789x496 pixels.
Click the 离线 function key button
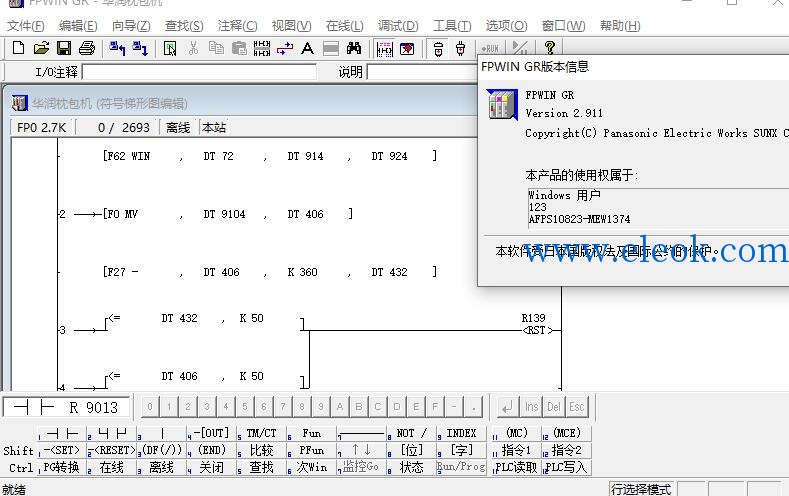(x=162, y=467)
